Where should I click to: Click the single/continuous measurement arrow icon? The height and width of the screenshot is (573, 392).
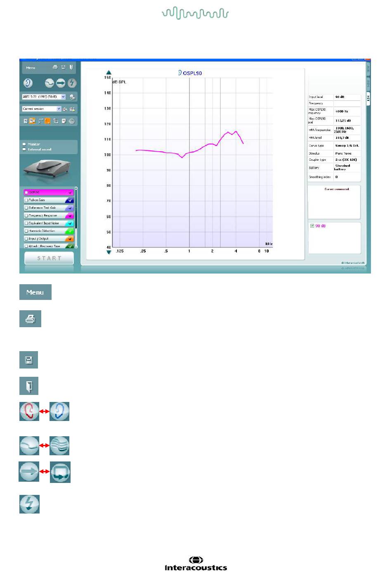point(61,83)
